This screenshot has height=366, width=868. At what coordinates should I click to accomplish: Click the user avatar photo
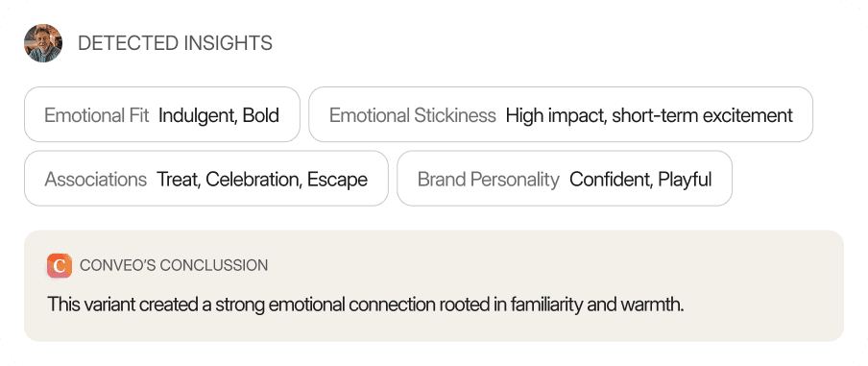pyautogui.click(x=43, y=43)
